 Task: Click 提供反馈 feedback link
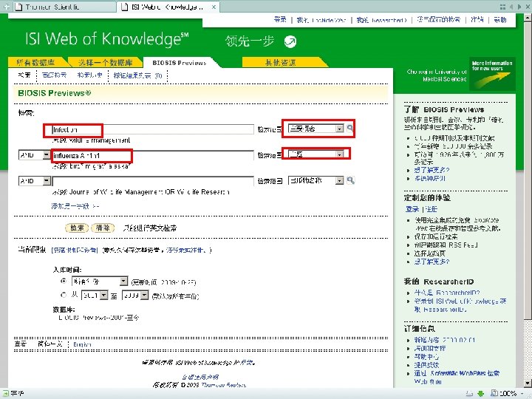[426, 365]
